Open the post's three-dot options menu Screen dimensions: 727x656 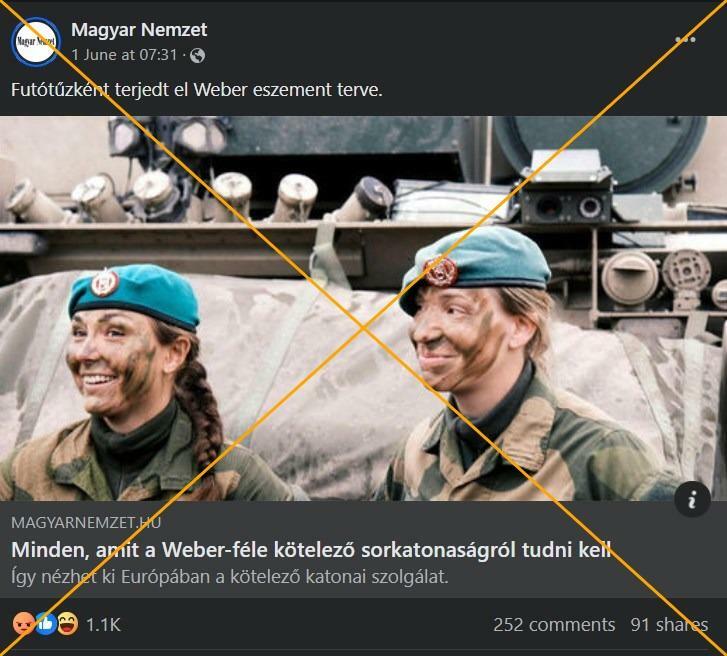pyautogui.click(x=685, y=40)
